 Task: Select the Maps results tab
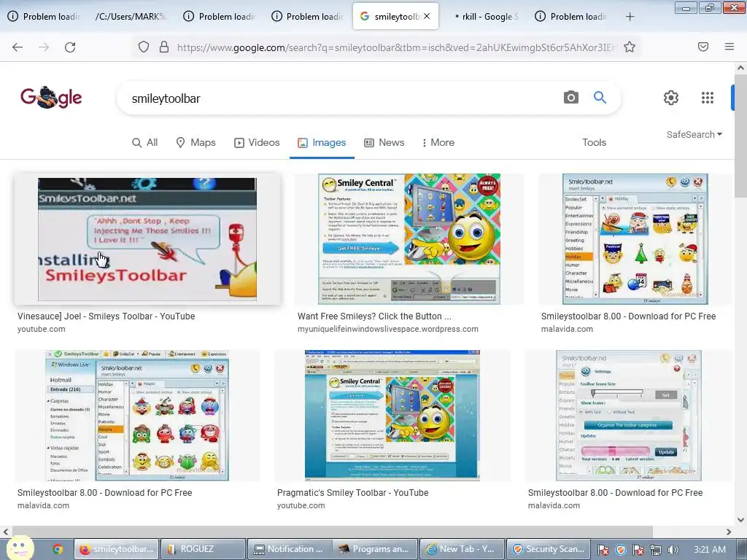(196, 142)
